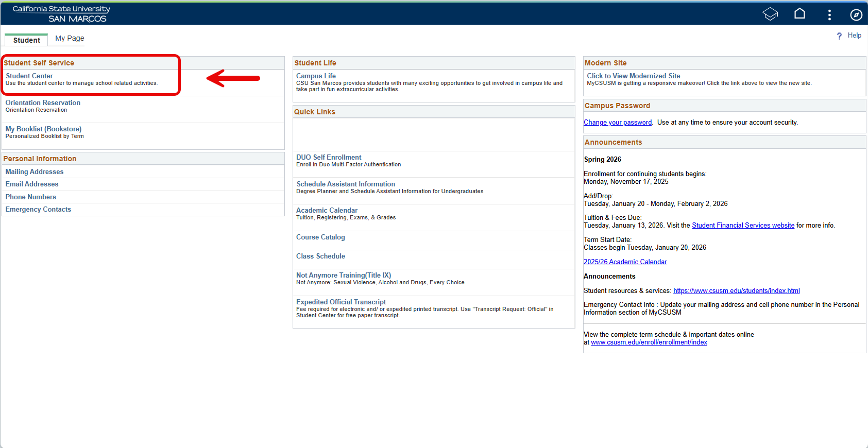The image size is (868, 448).
Task: Click the Quick Links heading
Action: pos(315,112)
